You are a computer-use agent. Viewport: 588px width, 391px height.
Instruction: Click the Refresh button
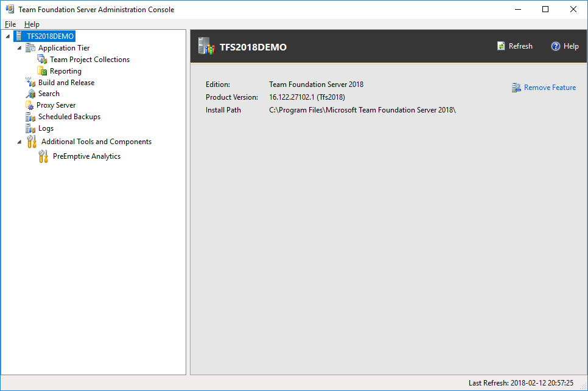pos(515,46)
